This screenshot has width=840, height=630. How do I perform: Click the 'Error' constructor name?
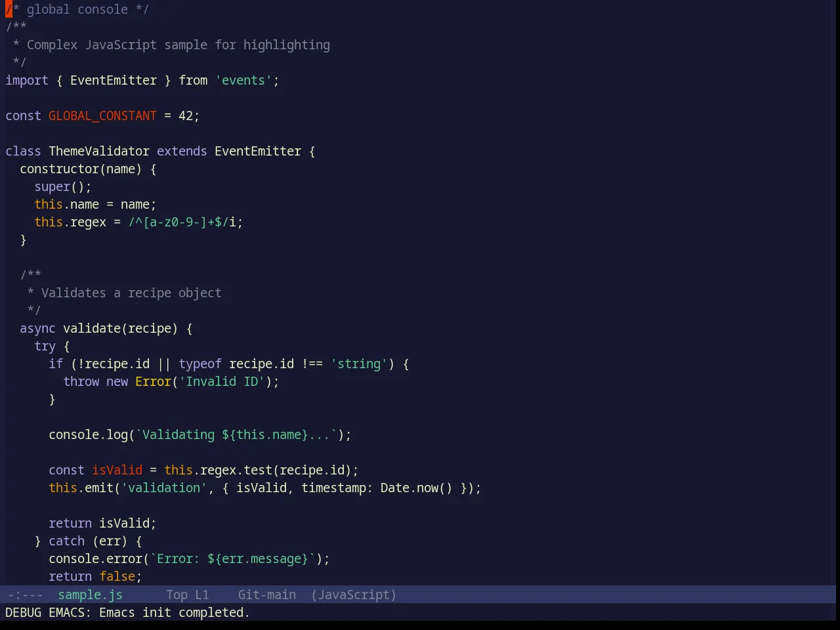pyautogui.click(x=153, y=381)
